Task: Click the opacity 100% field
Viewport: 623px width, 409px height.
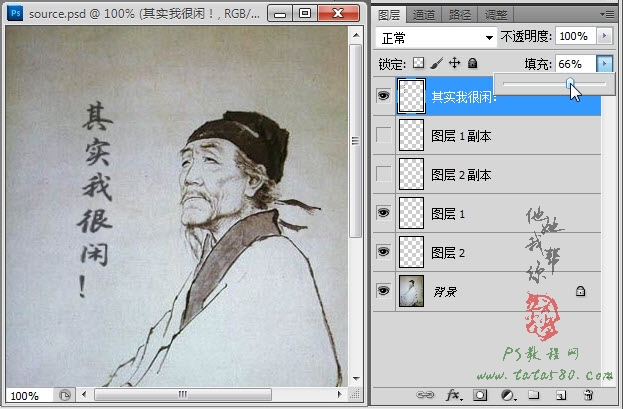Action: pos(575,36)
